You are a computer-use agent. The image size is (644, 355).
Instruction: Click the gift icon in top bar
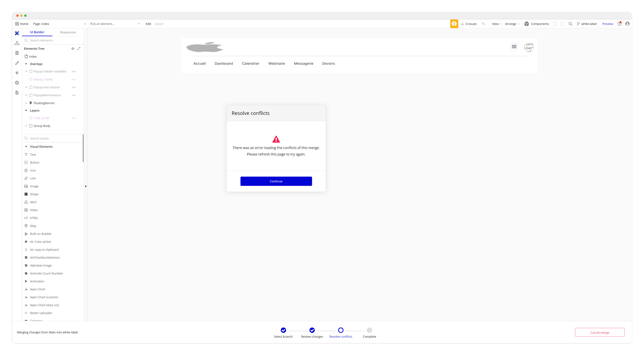point(454,24)
